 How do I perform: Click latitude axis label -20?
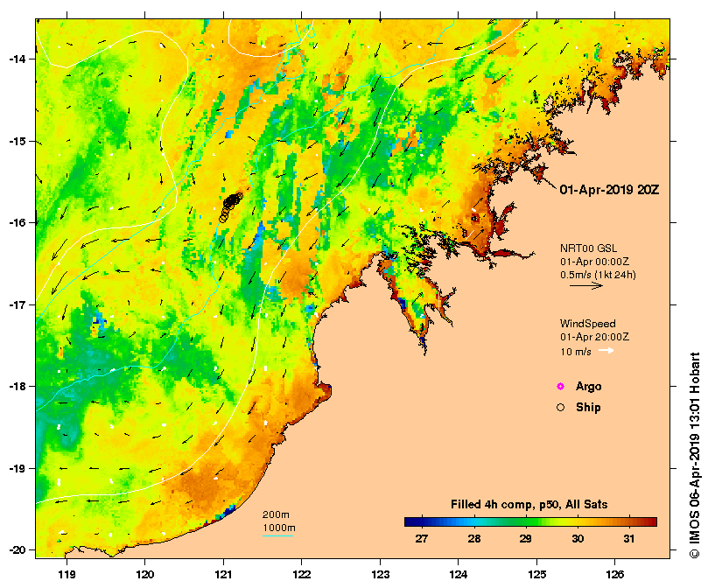18,550
